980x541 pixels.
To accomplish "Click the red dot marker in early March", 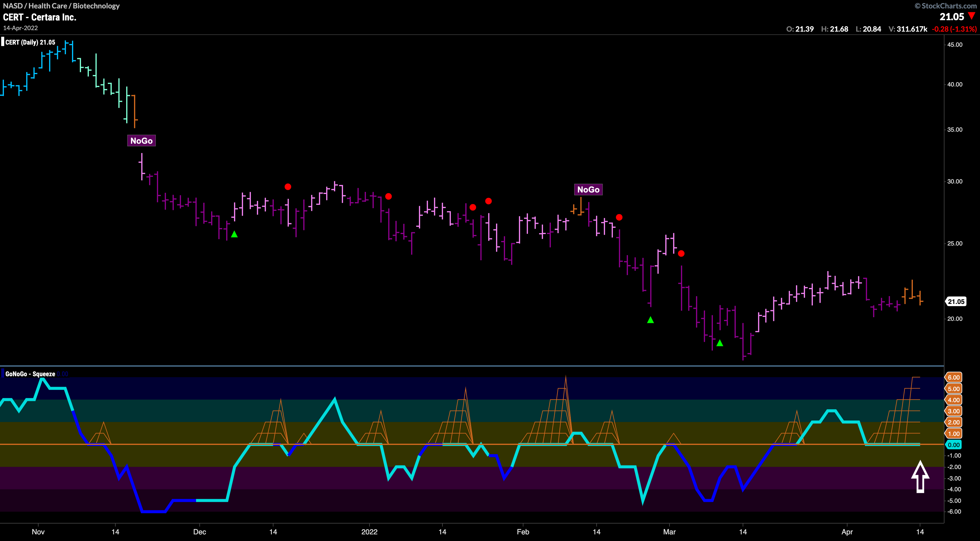I will point(681,253).
